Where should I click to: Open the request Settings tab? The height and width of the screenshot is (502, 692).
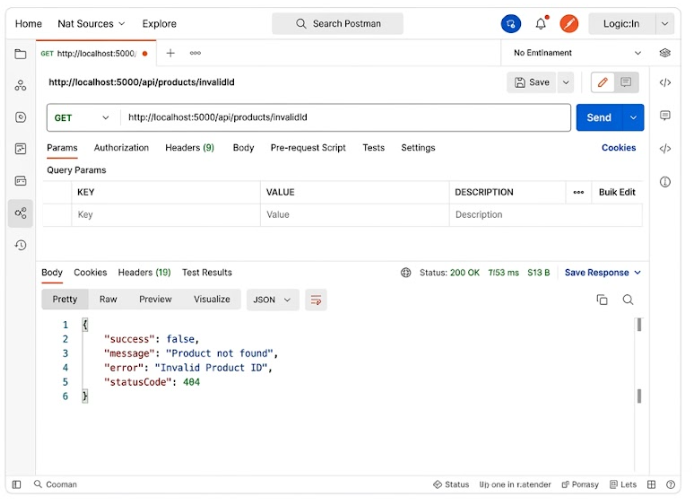click(418, 148)
